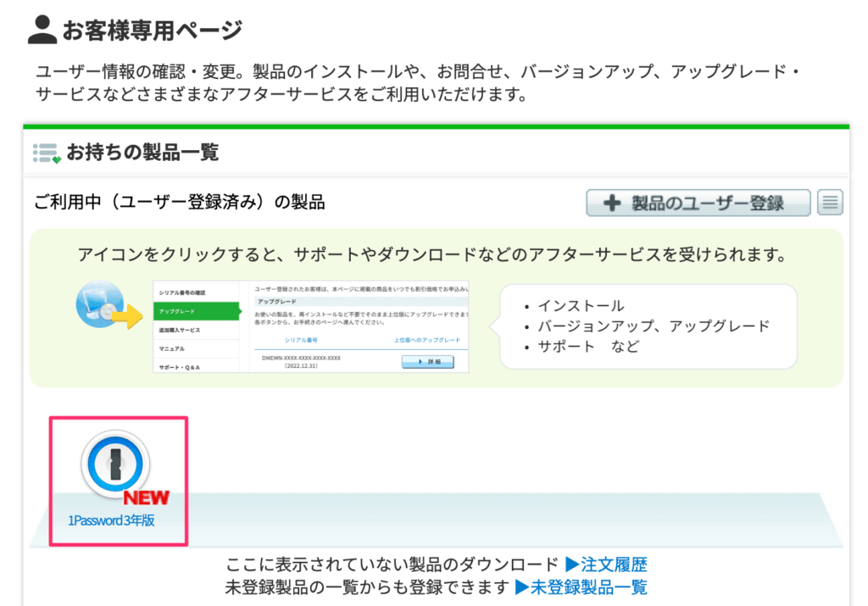The height and width of the screenshot is (606, 868).
Task: Click the blue triangle arrow before 注文履歴
Action: pyautogui.click(x=572, y=564)
